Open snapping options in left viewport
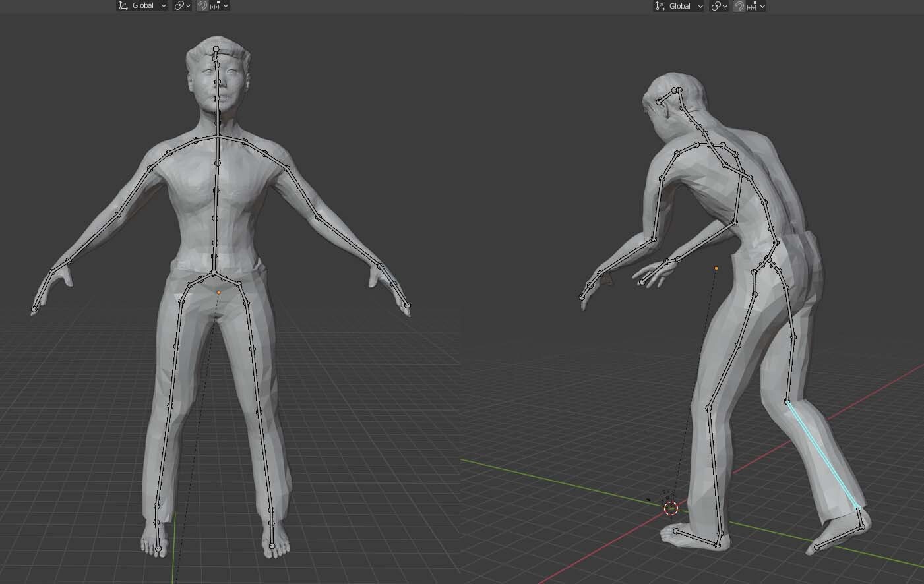This screenshot has height=584, width=924. tap(220, 5)
